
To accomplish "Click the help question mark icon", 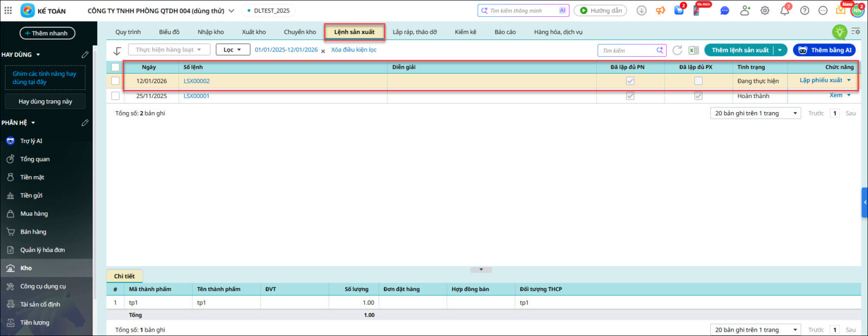I will (x=805, y=10).
